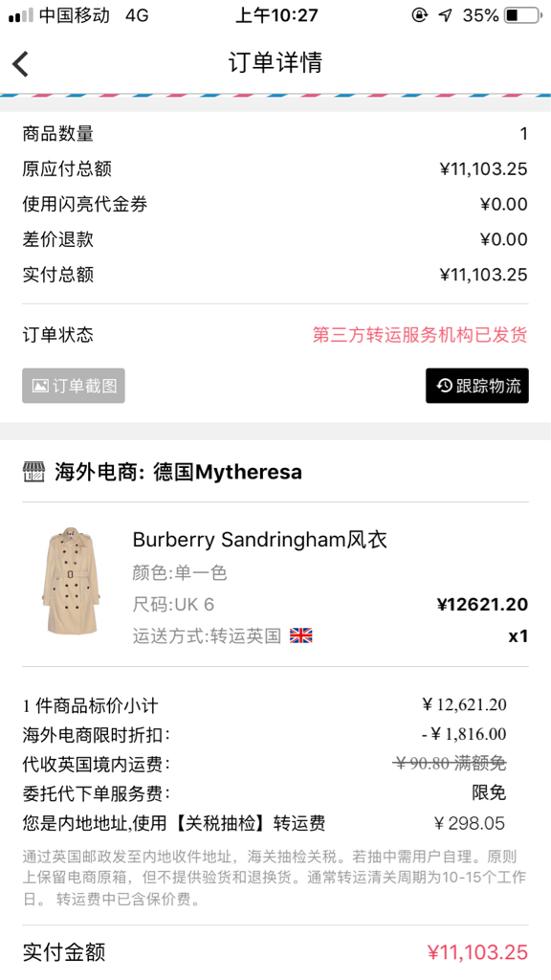Tap the ¥12621.20 item price

[x=482, y=605]
